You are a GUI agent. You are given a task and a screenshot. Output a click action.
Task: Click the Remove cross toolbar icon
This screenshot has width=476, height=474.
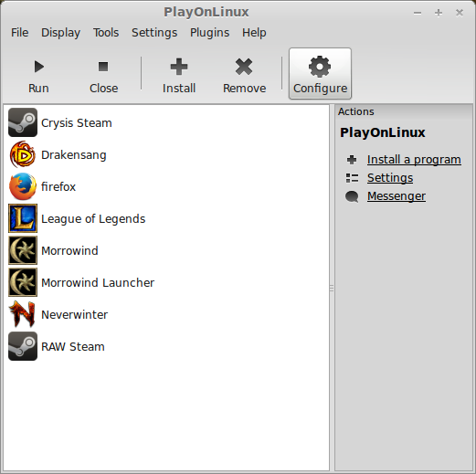244,67
